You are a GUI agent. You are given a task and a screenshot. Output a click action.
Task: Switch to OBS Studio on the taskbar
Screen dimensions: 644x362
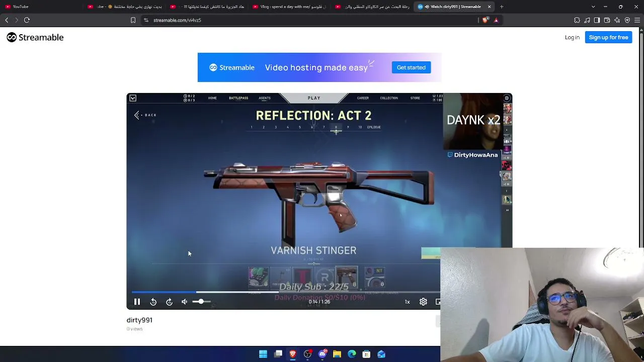307,354
